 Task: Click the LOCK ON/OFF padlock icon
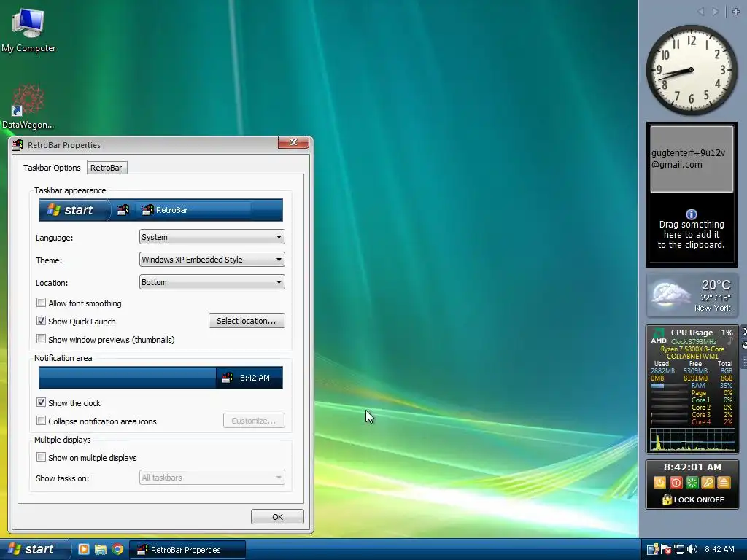click(x=667, y=499)
